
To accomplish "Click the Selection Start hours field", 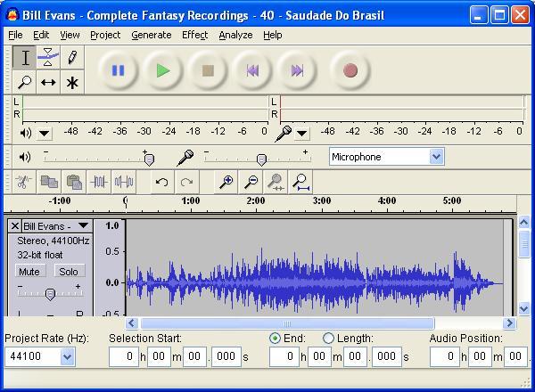I will pyautogui.click(x=124, y=356).
